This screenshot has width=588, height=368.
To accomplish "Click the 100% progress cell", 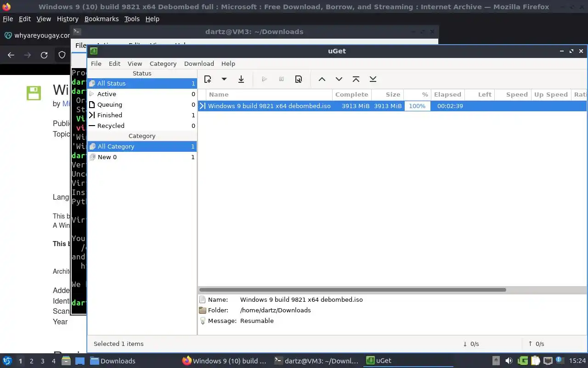I will pos(417,106).
